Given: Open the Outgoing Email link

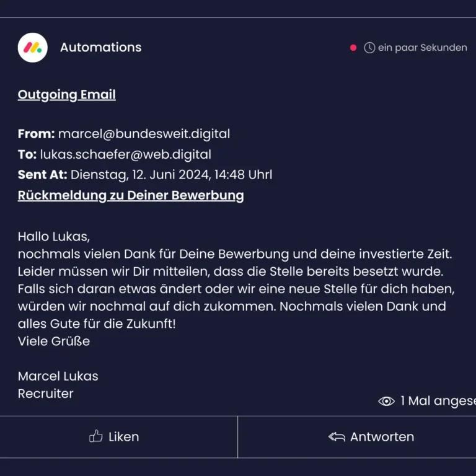Looking at the screenshot, I should (67, 95).
